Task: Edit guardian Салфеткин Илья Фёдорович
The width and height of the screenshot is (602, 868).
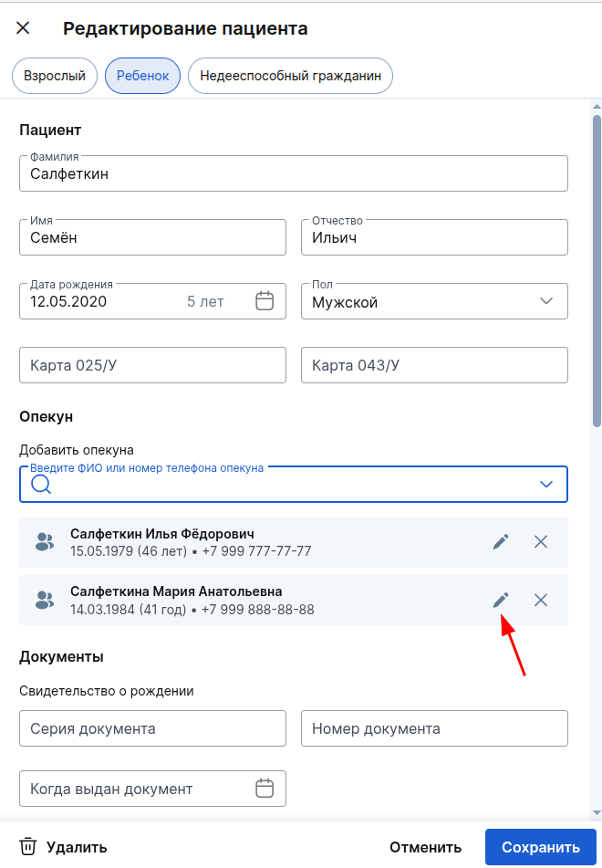Action: tap(501, 541)
